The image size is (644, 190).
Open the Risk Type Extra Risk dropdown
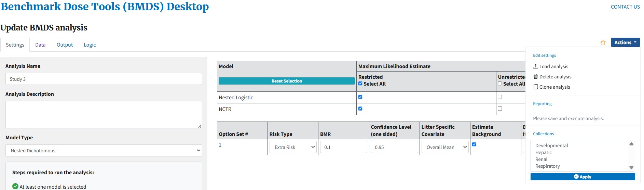pos(293,147)
